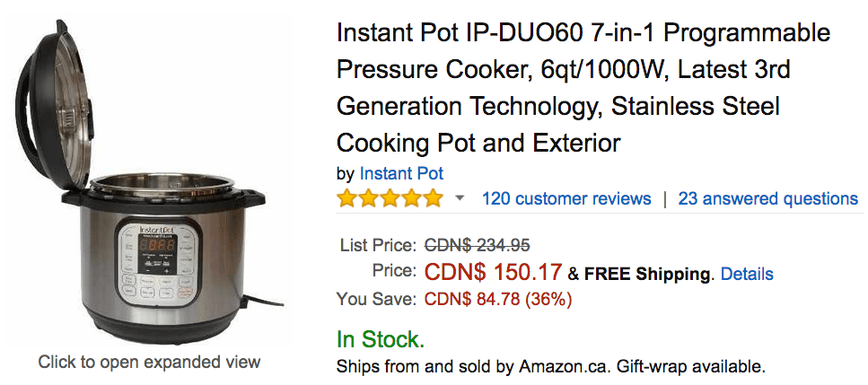
Task: Open the 120 customer reviews link
Action: [566, 198]
